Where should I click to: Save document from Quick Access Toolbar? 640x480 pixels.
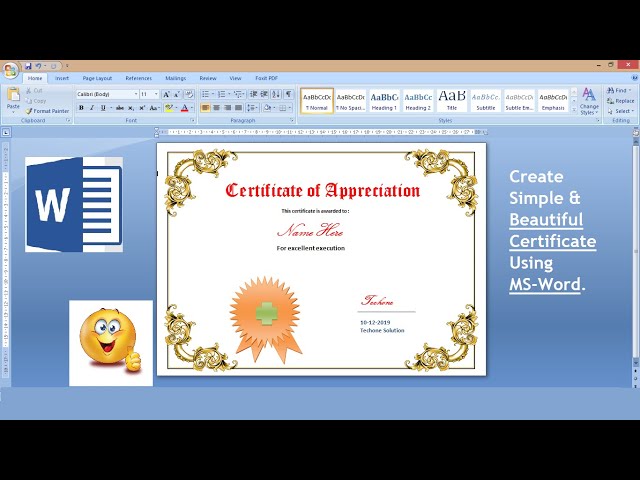click(28, 66)
